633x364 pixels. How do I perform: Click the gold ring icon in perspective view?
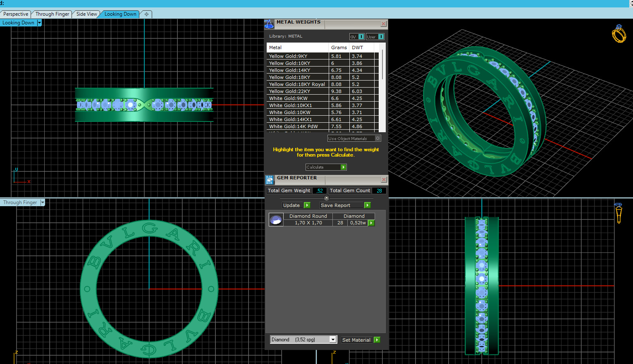tap(619, 34)
